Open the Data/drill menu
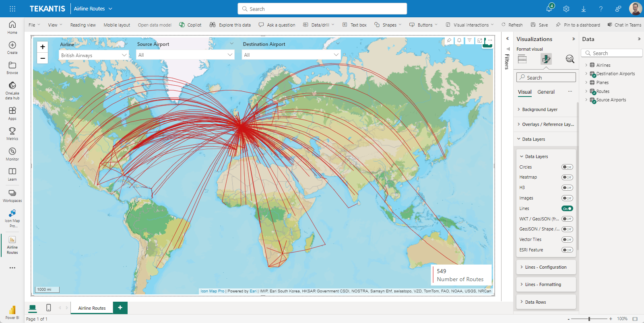 coord(319,25)
